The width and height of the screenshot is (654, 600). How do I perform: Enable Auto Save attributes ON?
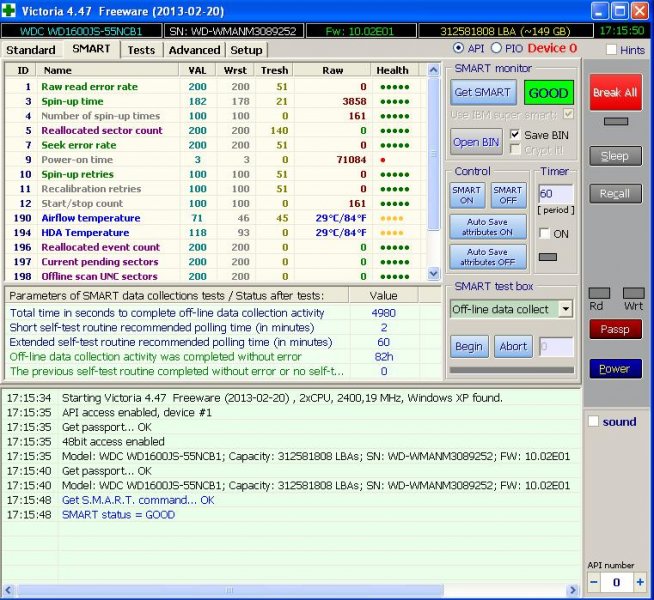(x=487, y=226)
